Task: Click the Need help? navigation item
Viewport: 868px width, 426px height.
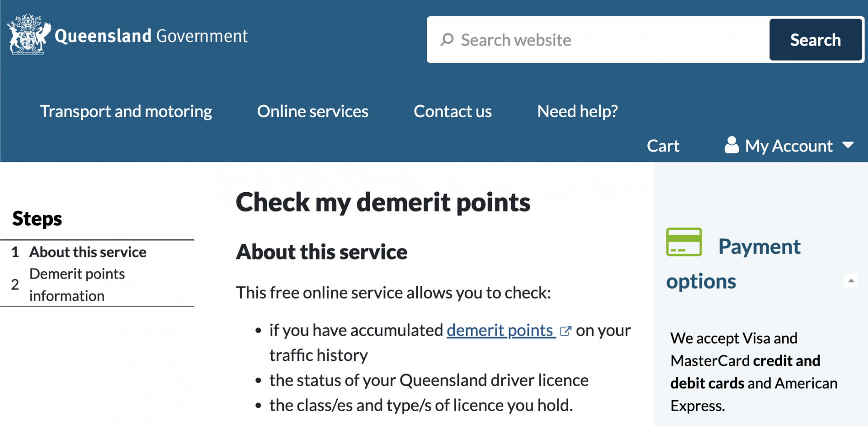Action: point(577,111)
